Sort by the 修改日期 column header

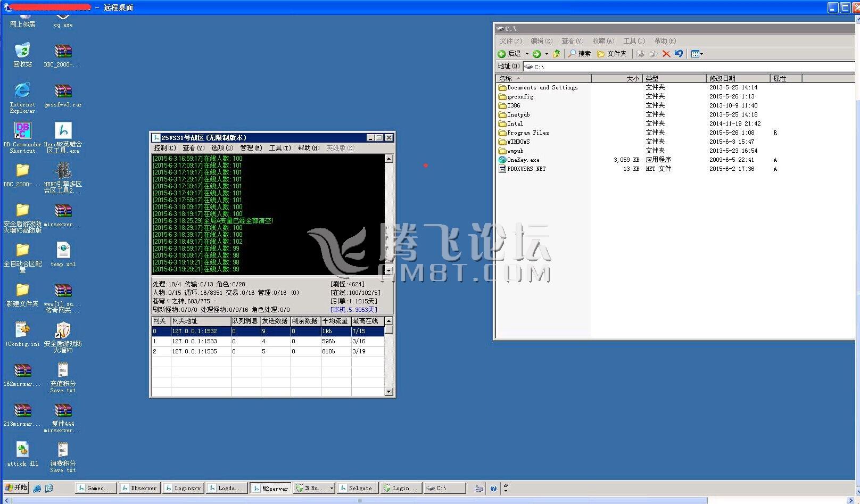coord(737,78)
